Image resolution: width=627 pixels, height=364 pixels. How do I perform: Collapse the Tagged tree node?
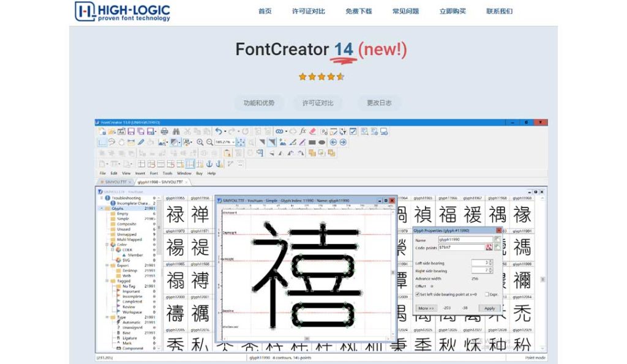pos(107,281)
